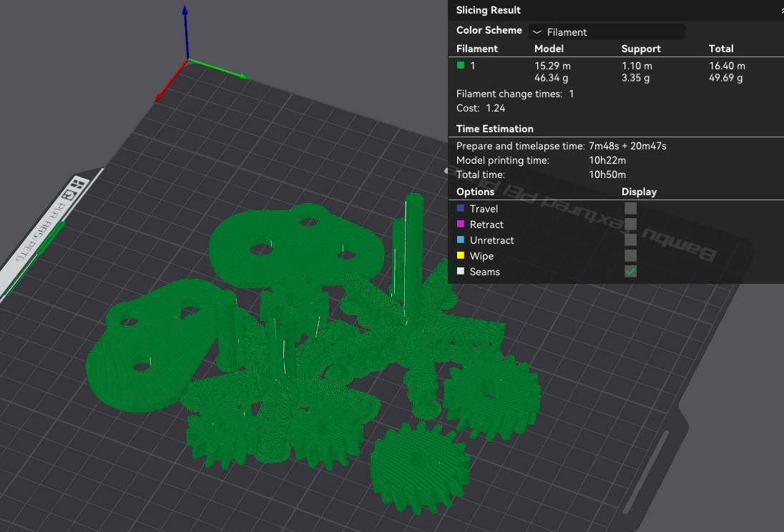Enable the Travel display checkbox
This screenshot has height=532, width=784.
[630, 209]
